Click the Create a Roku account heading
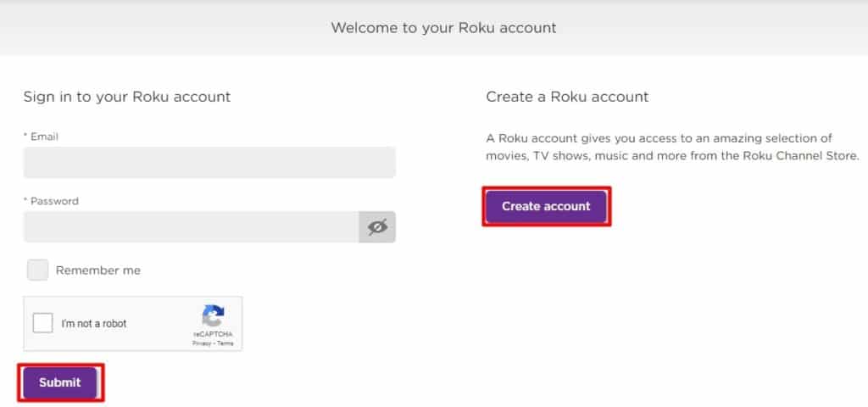The height and width of the screenshot is (407, 868). coord(567,97)
